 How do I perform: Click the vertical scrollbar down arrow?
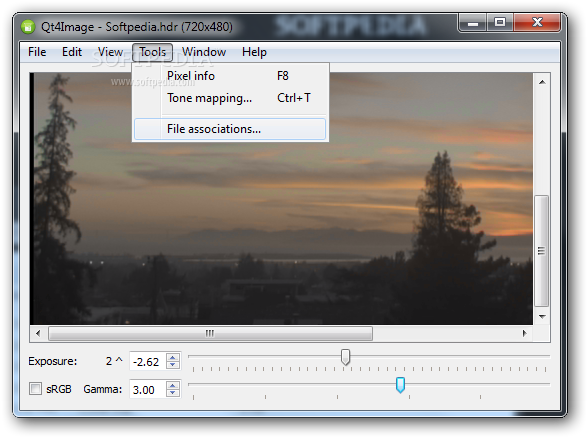pos(542,317)
